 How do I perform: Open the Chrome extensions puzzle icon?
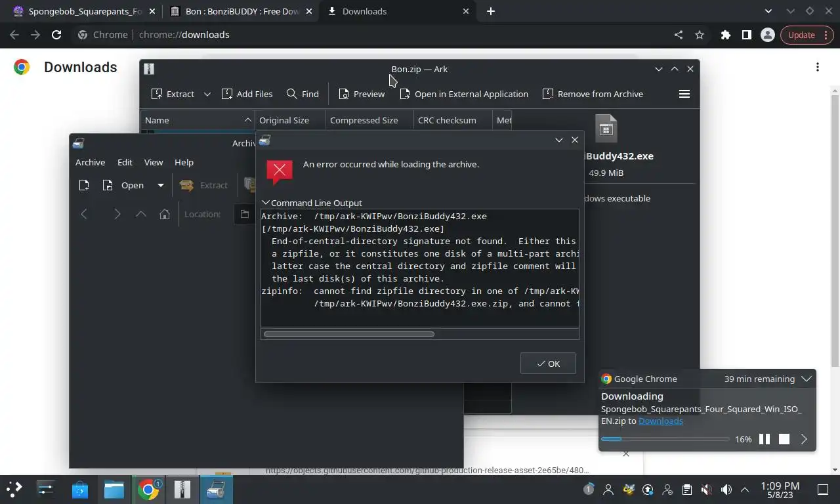tap(725, 35)
